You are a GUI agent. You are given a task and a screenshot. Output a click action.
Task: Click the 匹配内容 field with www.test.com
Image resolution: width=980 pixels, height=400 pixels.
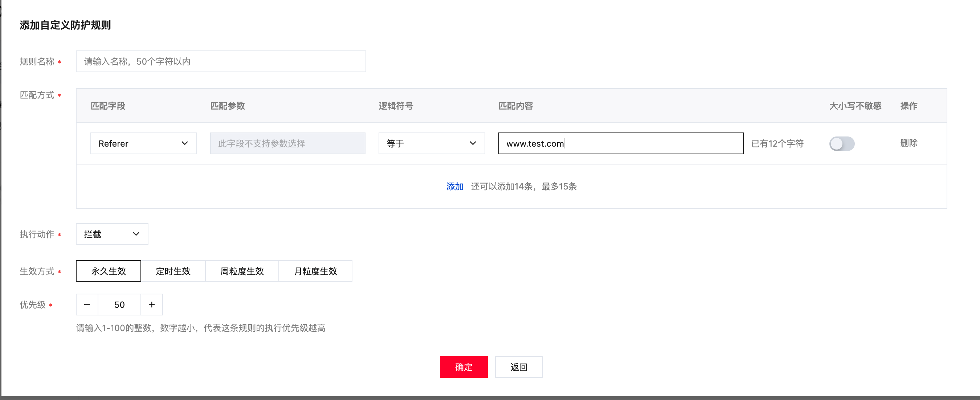(x=621, y=143)
